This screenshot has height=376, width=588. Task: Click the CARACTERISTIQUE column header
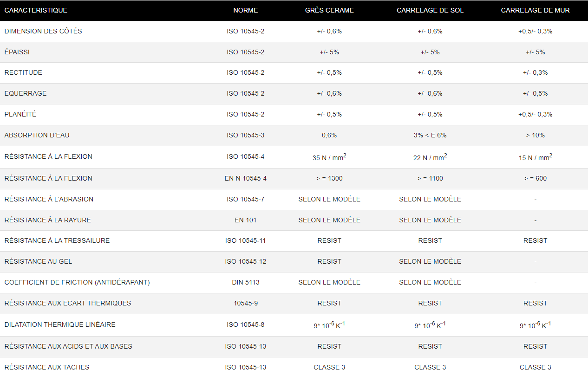tap(36, 10)
